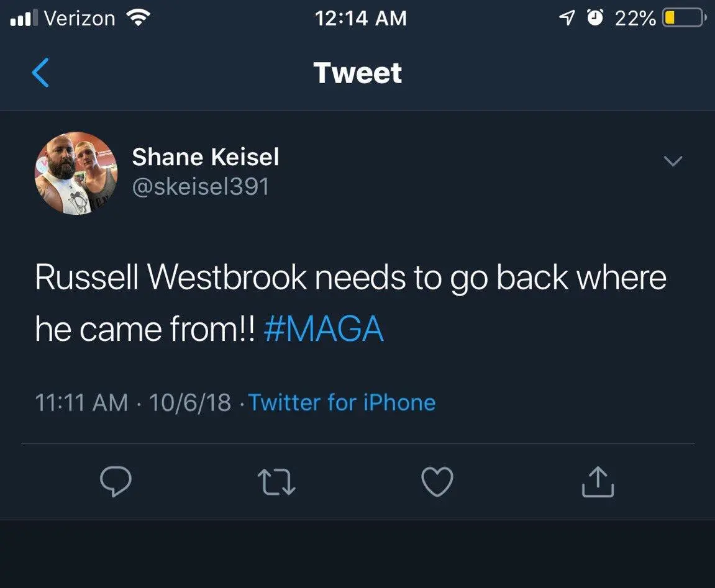Like the tweet with the heart icon

437,482
